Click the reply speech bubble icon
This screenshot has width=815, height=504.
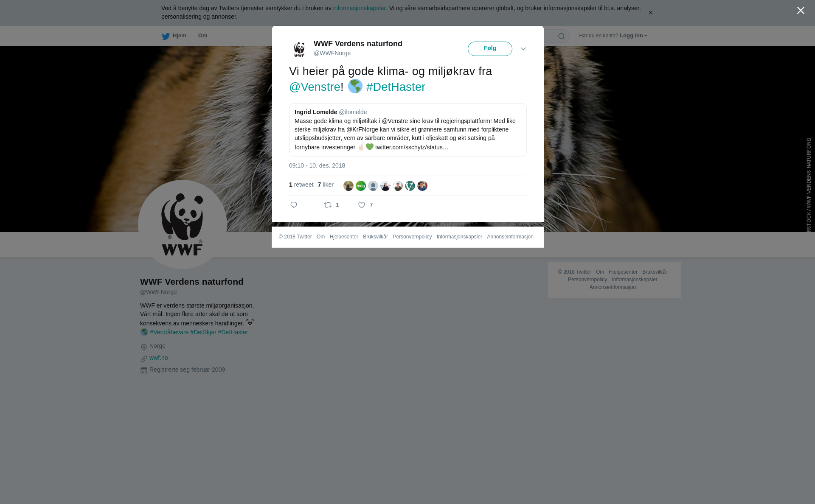(294, 205)
